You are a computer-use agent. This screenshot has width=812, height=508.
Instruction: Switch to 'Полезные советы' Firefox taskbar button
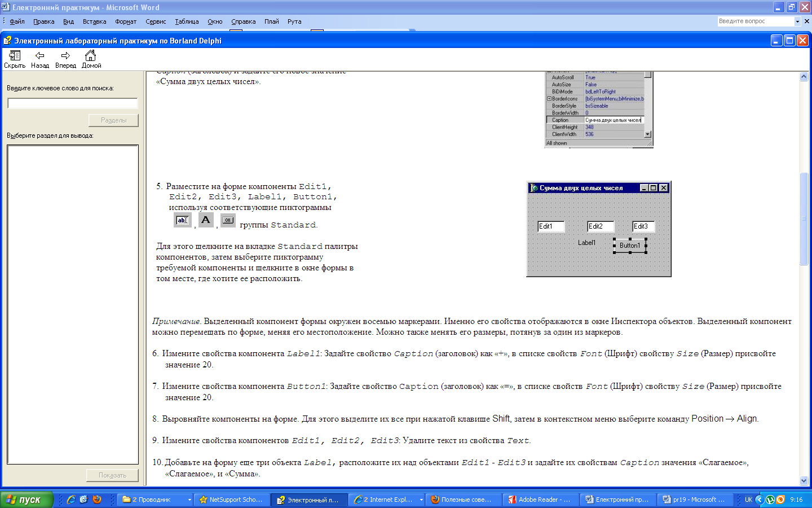click(x=464, y=500)
